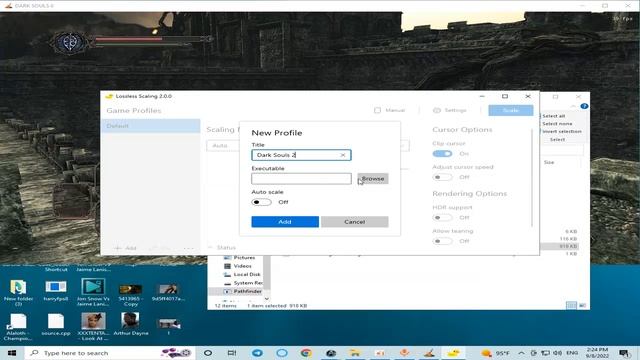Open Task View on taskbar
This screenshot has width=640, height=360.
(x=232, y=353)
